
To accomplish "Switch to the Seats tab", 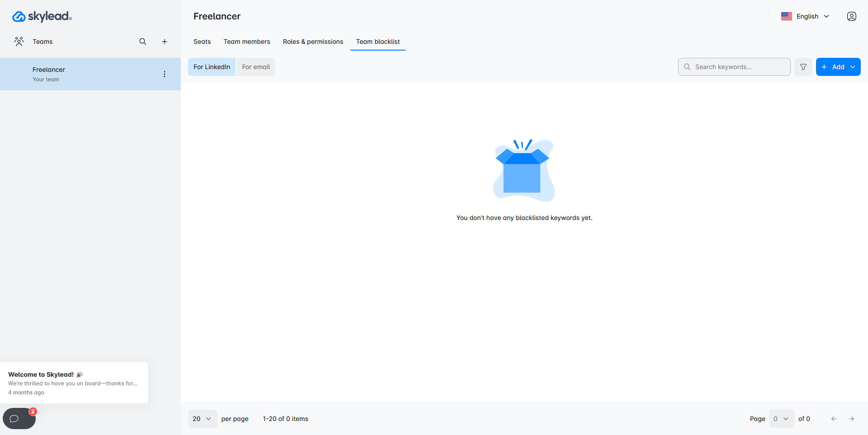I will coord(202,42).
